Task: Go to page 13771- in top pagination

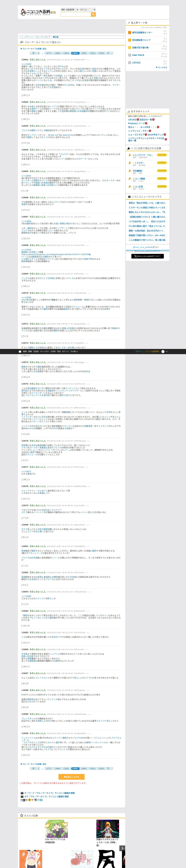Action: tap(49, 53)
